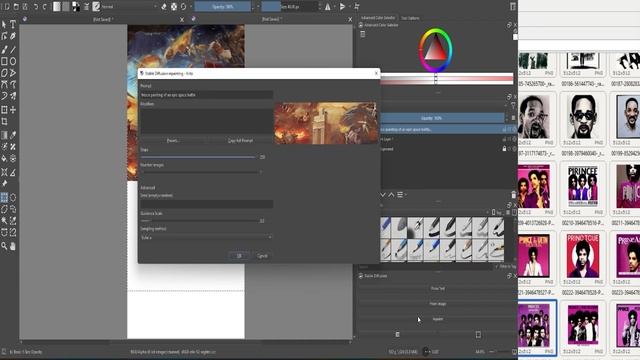
Task: Toggle horizontal mirror tool
Action: 327,7
